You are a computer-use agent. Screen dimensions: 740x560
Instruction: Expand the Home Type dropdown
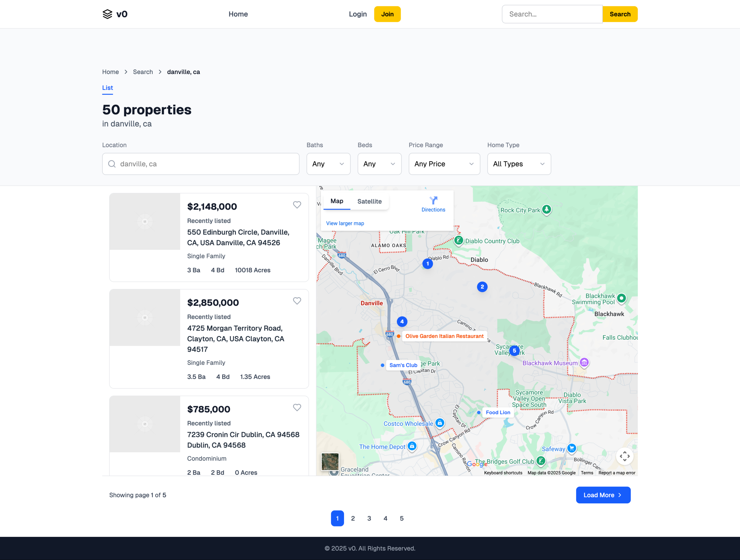point(519,164)
